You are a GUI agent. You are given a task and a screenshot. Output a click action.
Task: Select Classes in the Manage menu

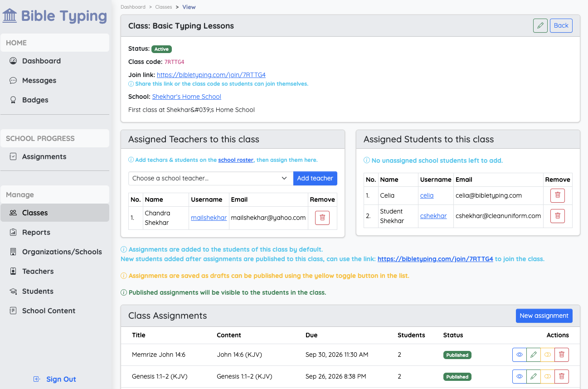point(55,213)
